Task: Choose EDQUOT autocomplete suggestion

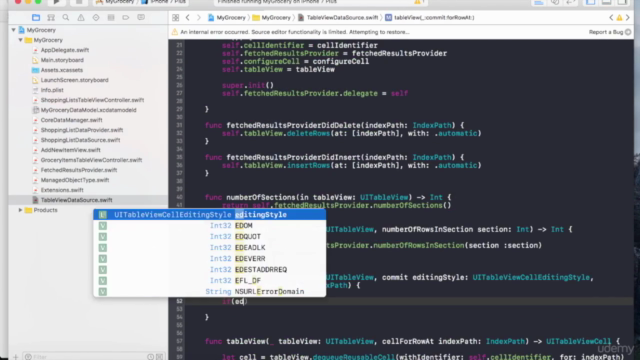Action: click(x=209, y=236)
